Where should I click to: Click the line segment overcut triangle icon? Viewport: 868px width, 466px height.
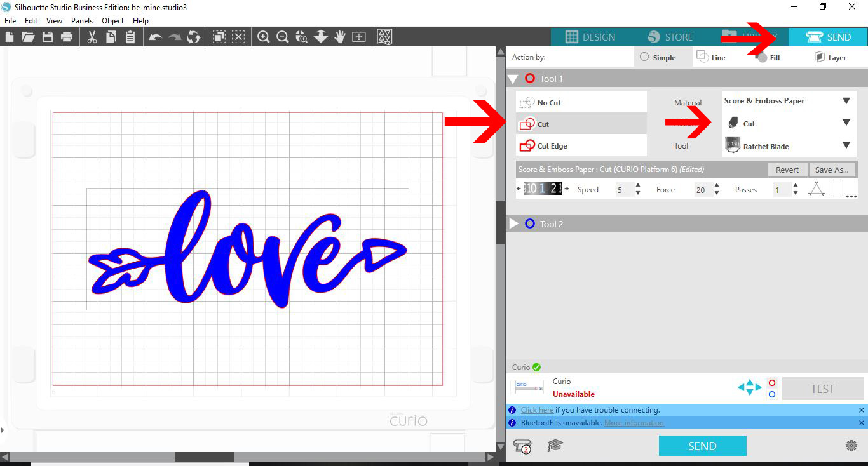pos(817,189)
